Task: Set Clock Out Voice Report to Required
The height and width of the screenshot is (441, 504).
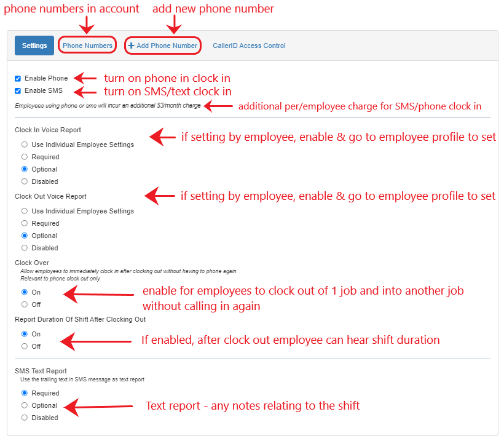Action: 25,223
